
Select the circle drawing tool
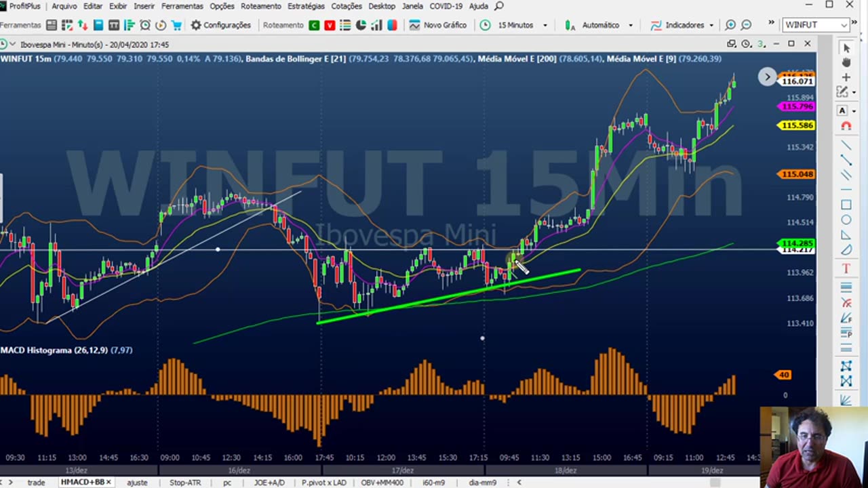pyautogui.click(x=846, y=220)
